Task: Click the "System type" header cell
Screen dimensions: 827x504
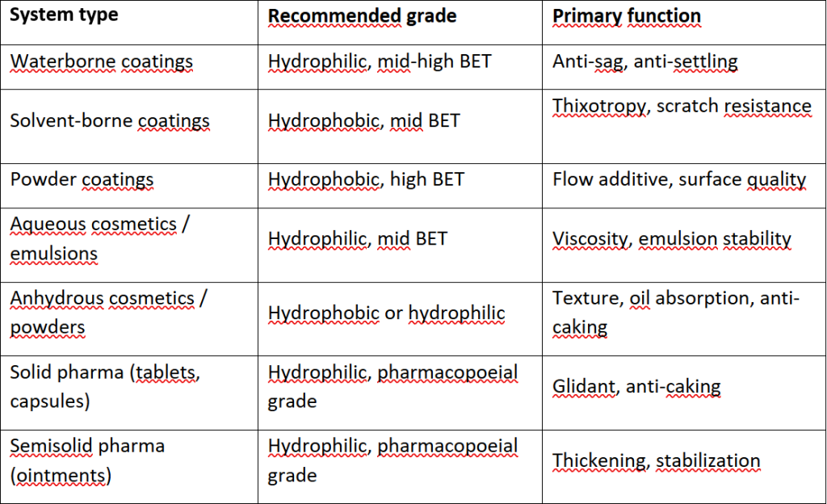Action: [66, 16]
